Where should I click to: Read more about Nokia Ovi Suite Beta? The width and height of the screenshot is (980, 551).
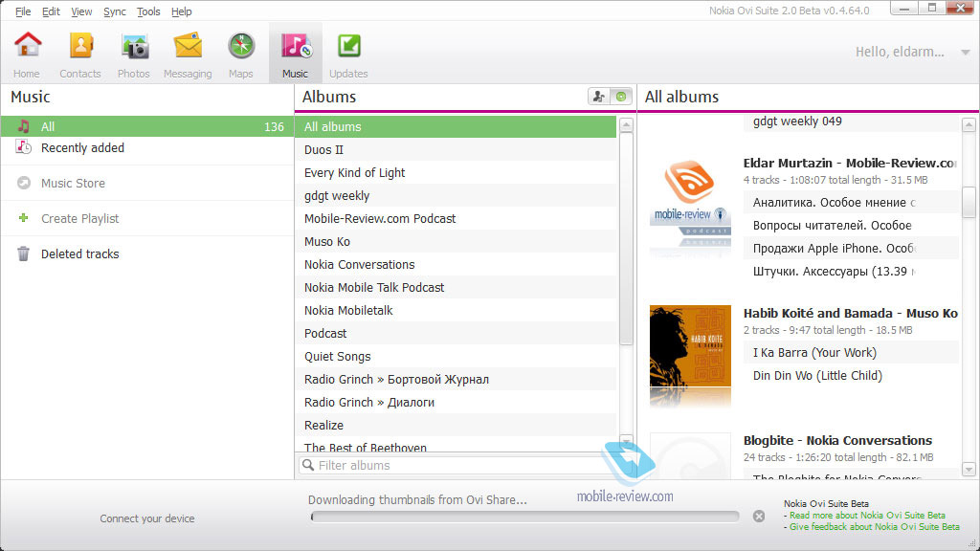[867, 516]
